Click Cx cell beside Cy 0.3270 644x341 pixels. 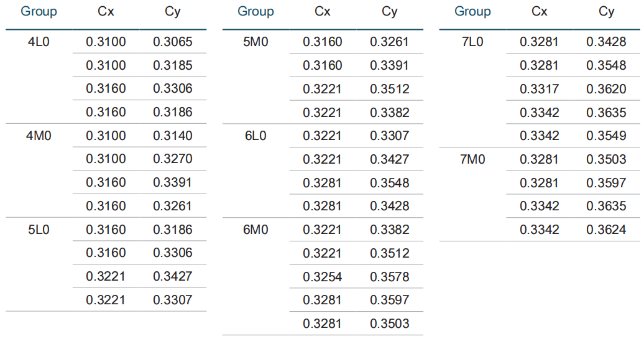(106, 159)
